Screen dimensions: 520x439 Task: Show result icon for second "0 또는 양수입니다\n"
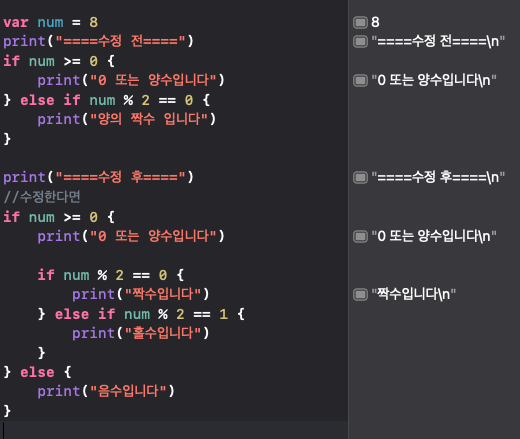coord(360,236)
